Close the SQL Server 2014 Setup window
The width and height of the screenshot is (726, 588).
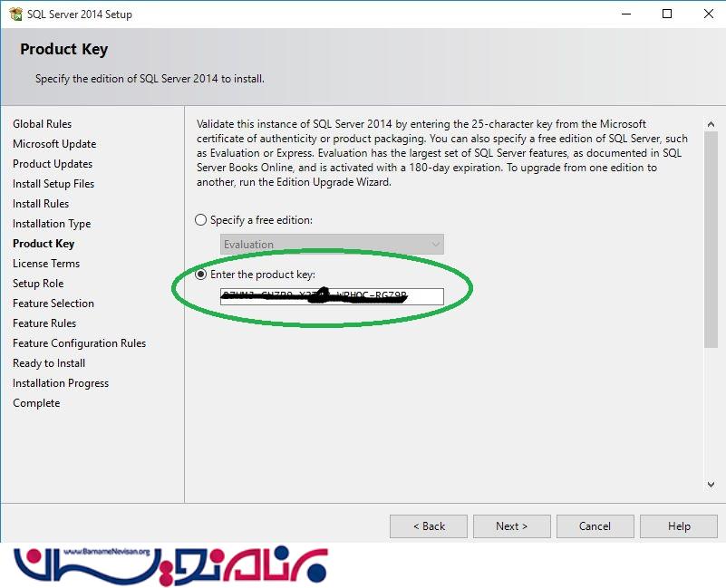click(709, 14)
